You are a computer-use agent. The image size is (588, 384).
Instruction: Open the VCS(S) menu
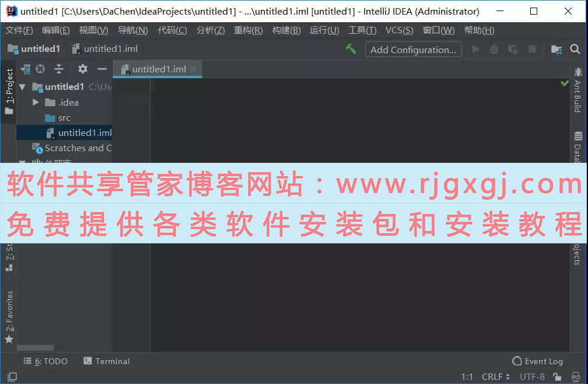(400, 30)
